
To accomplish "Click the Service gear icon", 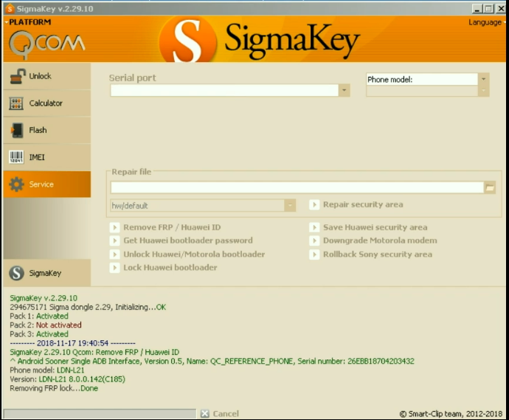I will [x=16, y=185].
